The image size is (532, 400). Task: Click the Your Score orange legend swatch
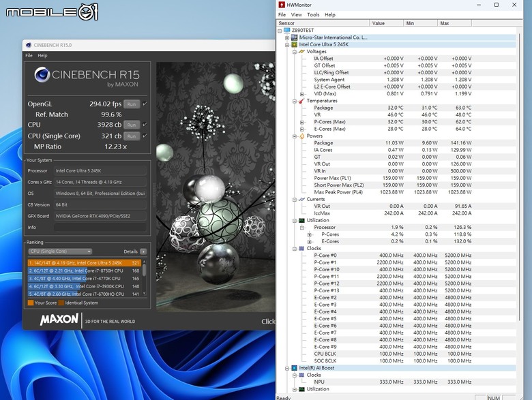(x=31, y=303)
